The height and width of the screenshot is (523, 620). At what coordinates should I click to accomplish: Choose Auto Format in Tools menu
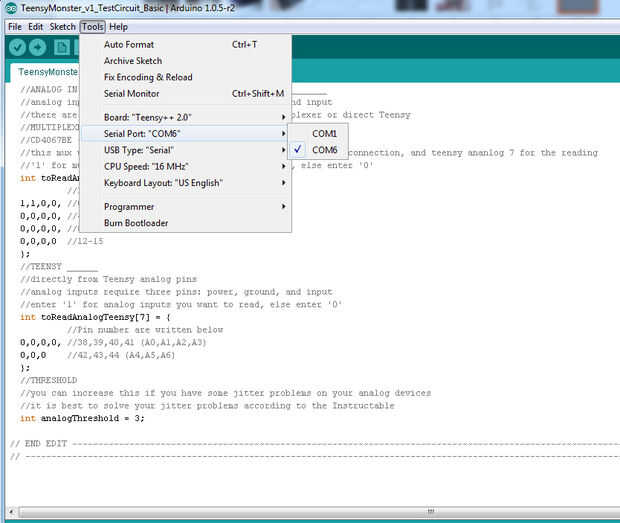pyautogui.click(x=185, y=45)
